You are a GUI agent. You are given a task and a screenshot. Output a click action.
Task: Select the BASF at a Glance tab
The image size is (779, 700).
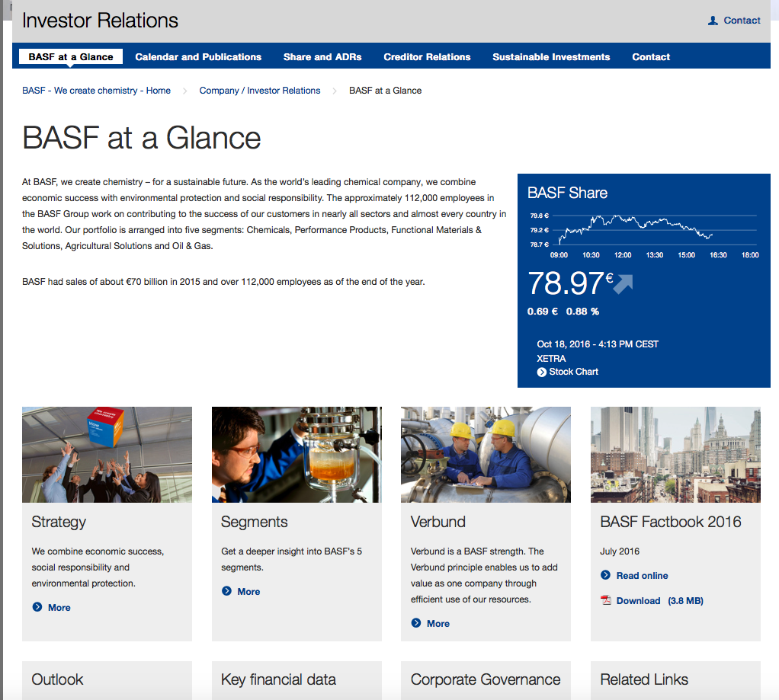(71, 56)
